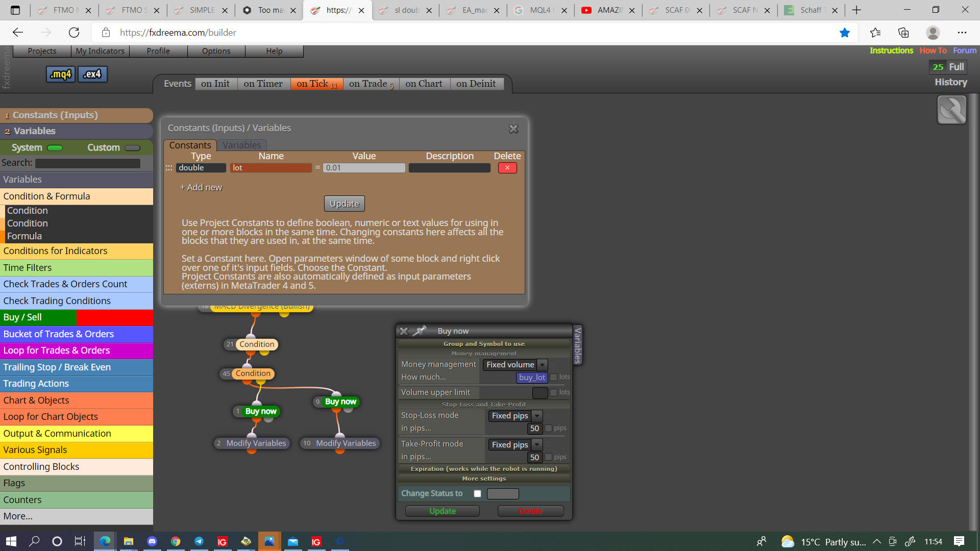Open Task View on the taskbar
Screen dimensions: 980x551
[80, 541]
